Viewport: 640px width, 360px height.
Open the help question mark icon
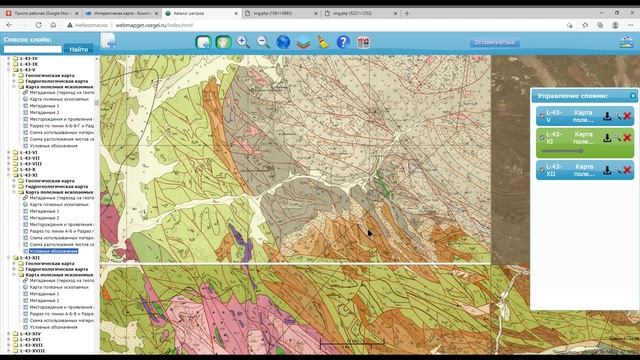point(343,42)
